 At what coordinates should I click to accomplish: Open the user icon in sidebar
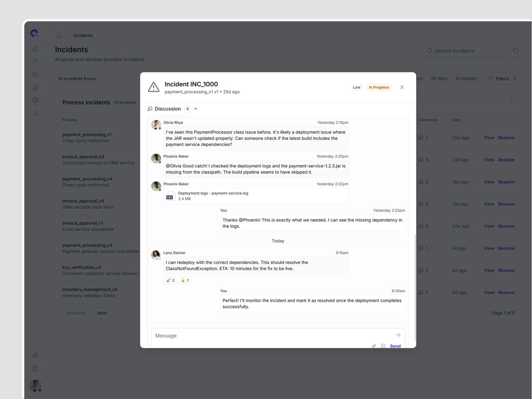click(35, 113)
